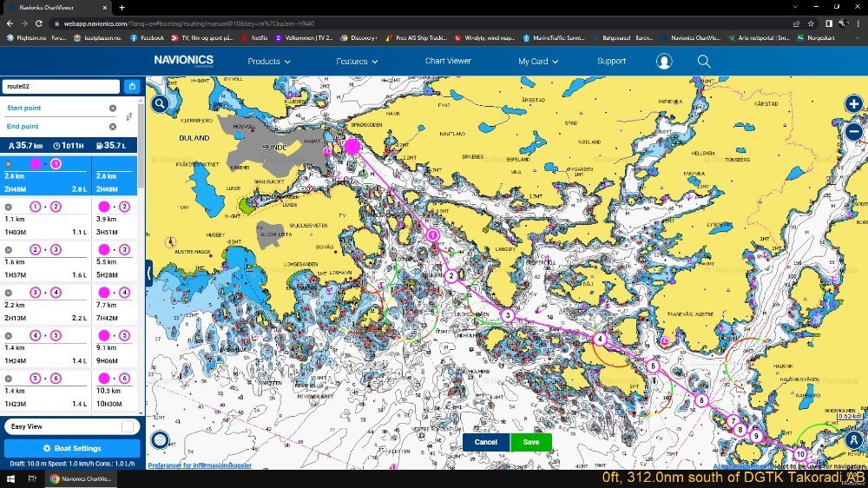This screenshot has height=488, width=868.
Task: Open the user account icon
Action: (664, 61)
